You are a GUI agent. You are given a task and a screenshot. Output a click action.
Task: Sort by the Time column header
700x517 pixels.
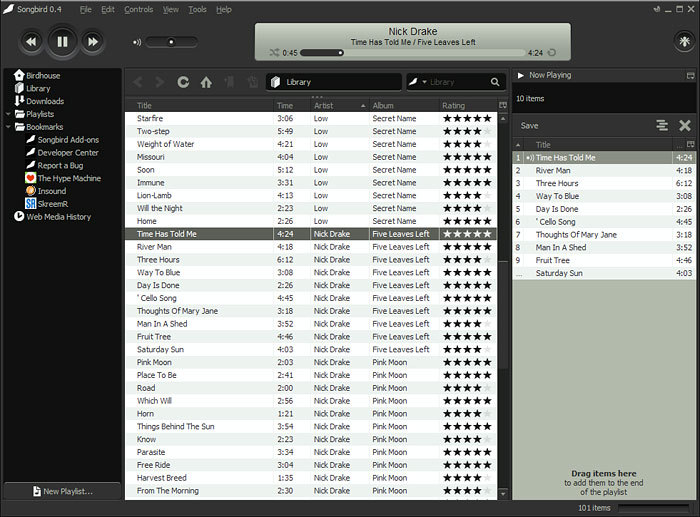click(x=292, y=106)
